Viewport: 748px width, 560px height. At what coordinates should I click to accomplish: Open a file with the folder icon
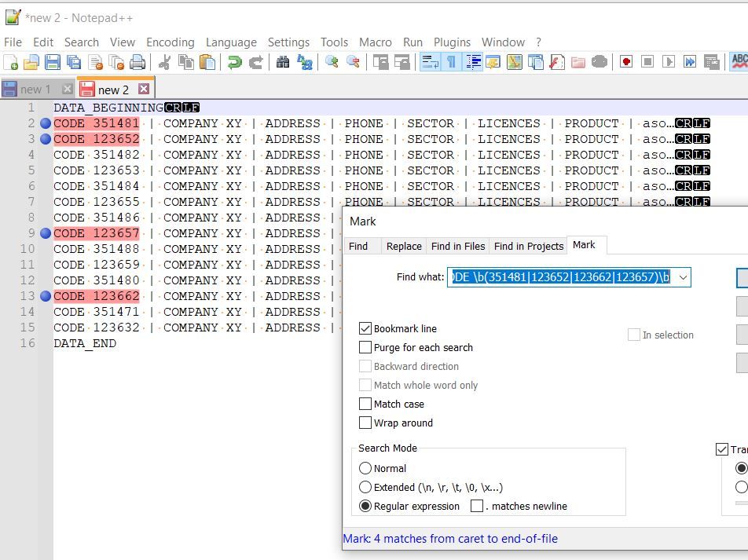tap(31, 62)
